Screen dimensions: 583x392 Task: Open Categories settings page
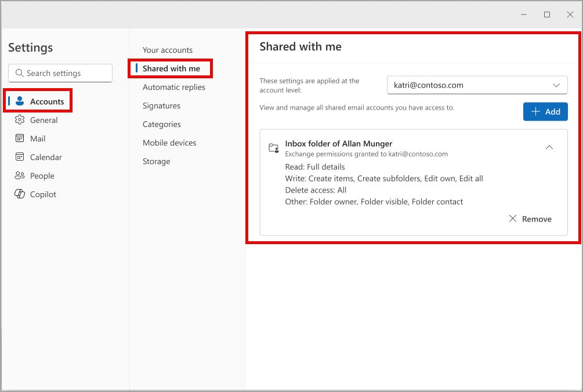[161, 124]
